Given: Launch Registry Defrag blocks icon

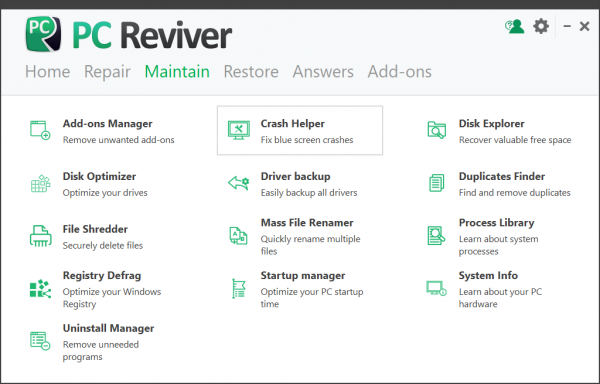Looking at the screenshot, I should point(40,289).
